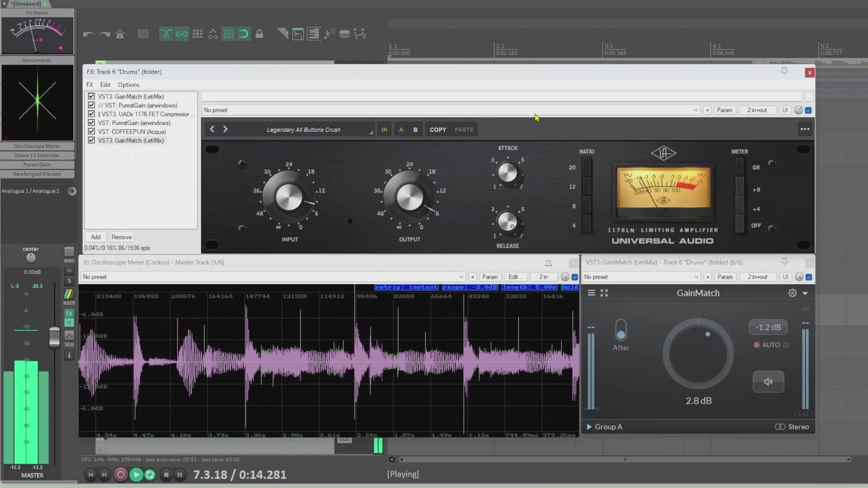The width and height of the screenshot is (868, 488).
Task: Click the Add button in the FX chain
Action: click(95, 237)
